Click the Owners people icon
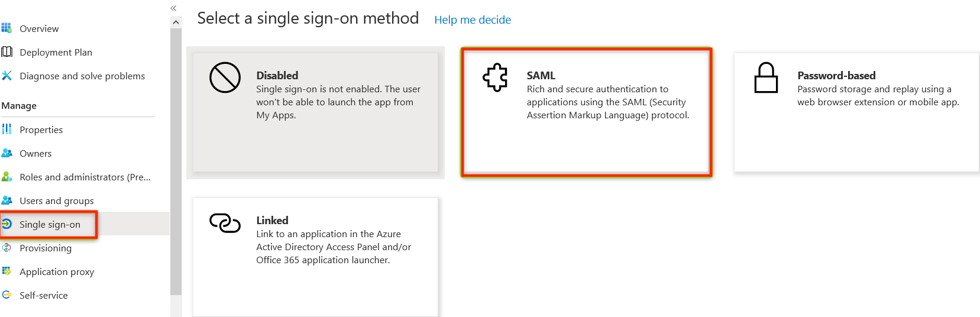The image size is (980, 317). [7, 153]
